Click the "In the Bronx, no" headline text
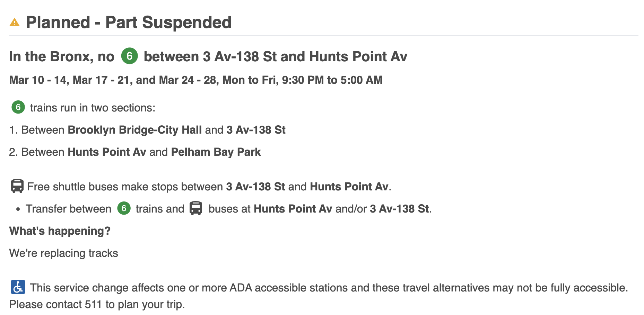 (62, 56)
